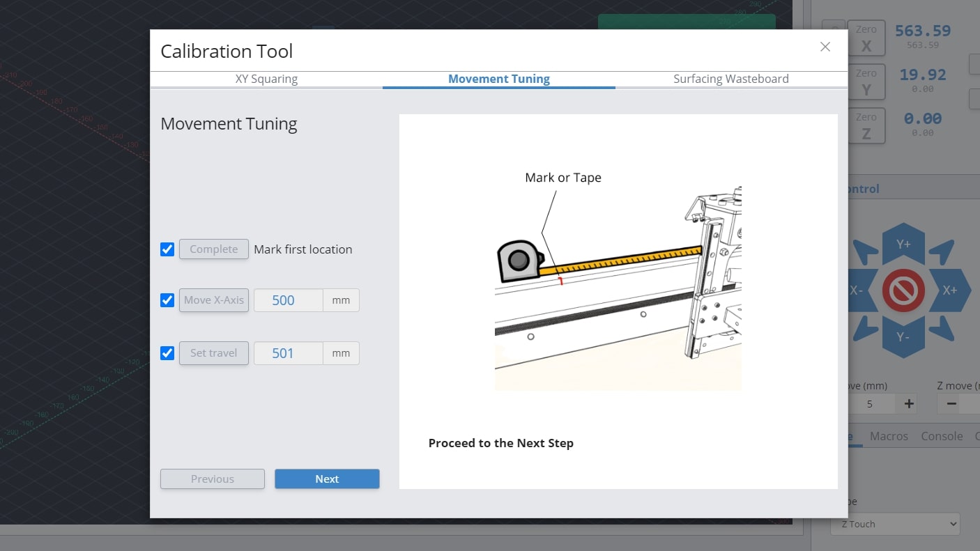
Task: Toggle the Move X-Axis checkbox
Action: click(167, 300)
